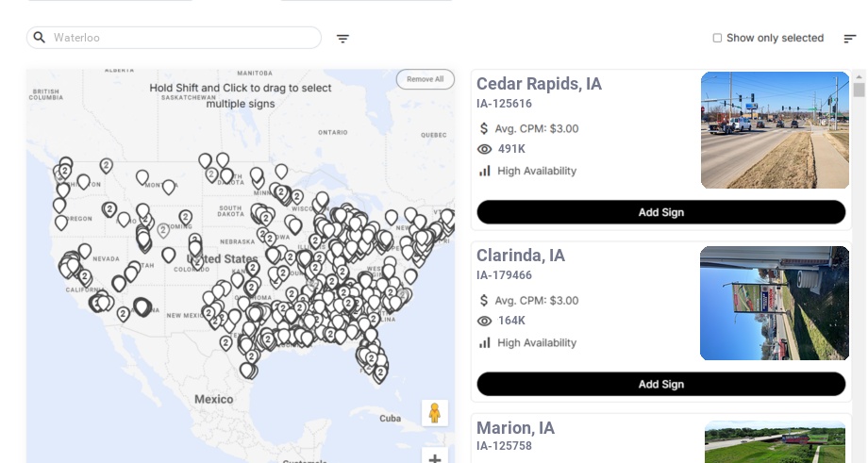Click the Cedar Rapids impressions eye icon
This screenshot has width=868, height=463.
tap(485, 149)
